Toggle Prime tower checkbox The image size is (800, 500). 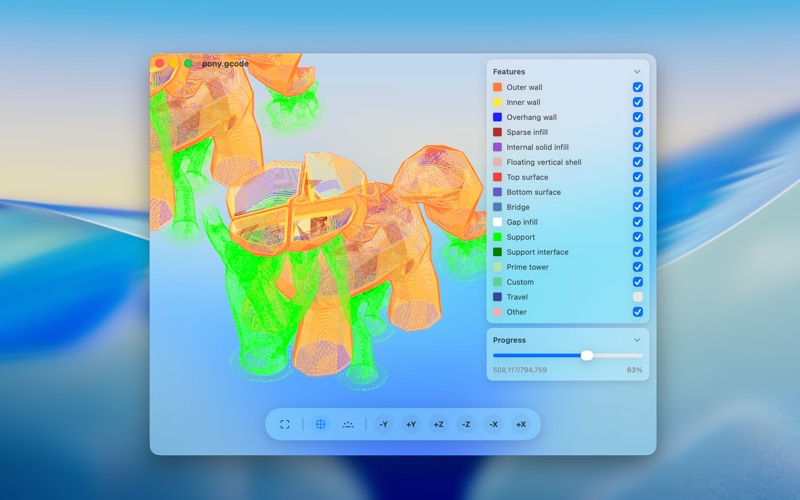click(638, 267)
